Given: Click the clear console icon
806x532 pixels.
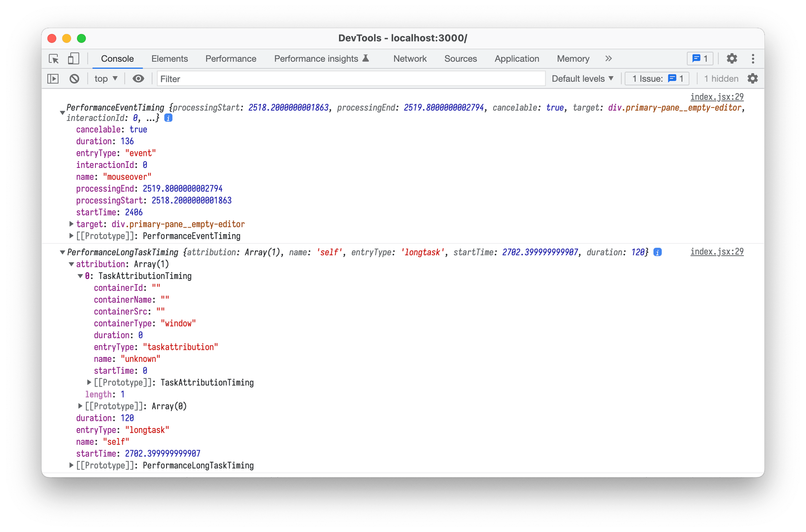Looking at the screenshot, I should tap(74, 78).
